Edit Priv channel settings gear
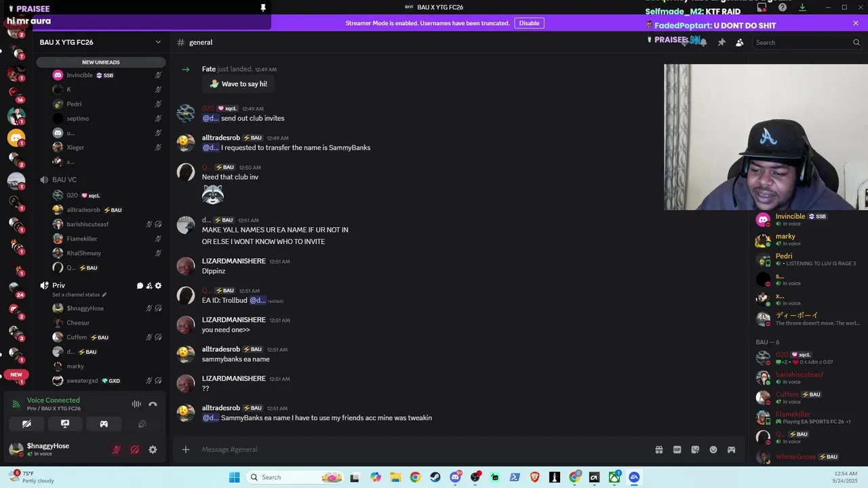The width and height of the screenshot is (868, 488). (158, 285)
